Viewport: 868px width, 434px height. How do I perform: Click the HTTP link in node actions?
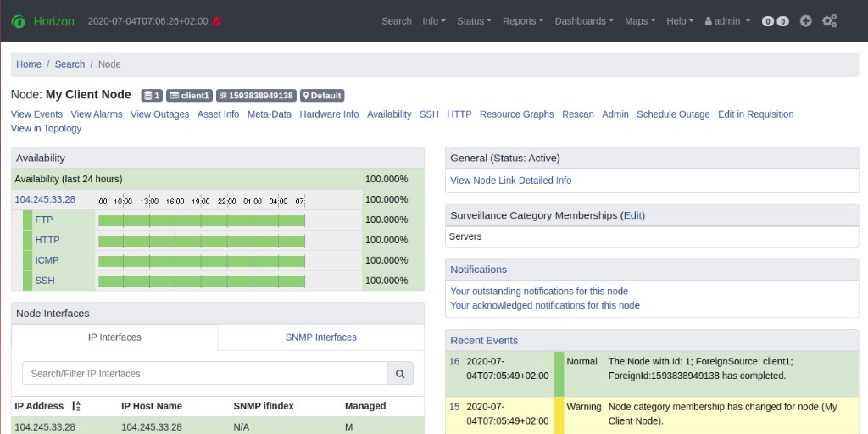pyautogui.click(x=459, y=114)
